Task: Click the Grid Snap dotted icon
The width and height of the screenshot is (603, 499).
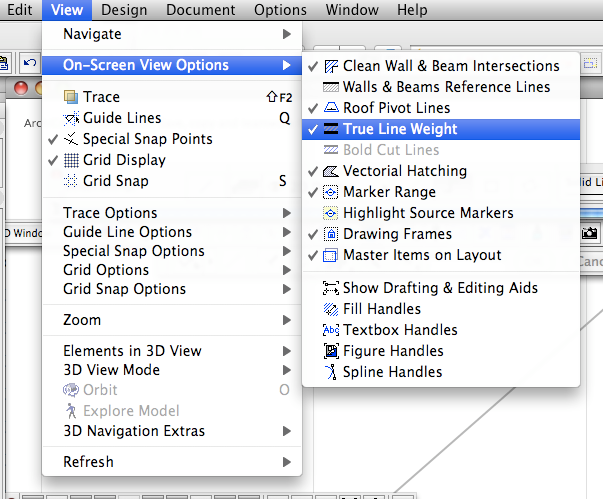Action: coord(70,181)
